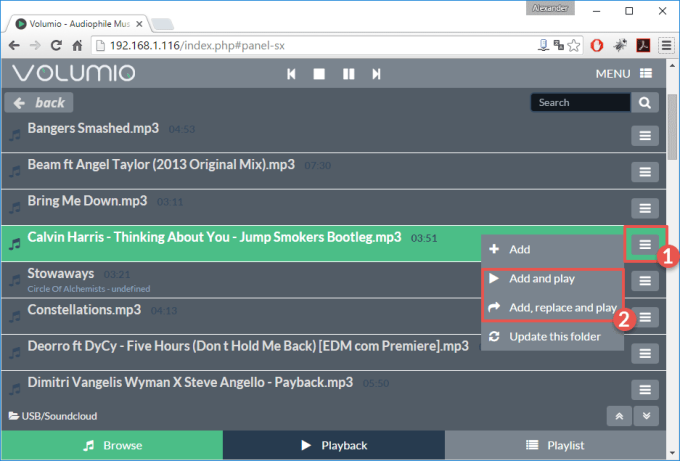Screen dimensions: 680x461
Task: Choose Add from the context menu
Action: coord(552,249)
